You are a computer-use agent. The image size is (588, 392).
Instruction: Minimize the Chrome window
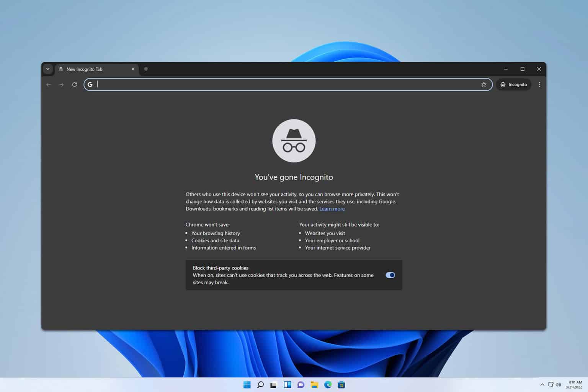click(506, 69)
